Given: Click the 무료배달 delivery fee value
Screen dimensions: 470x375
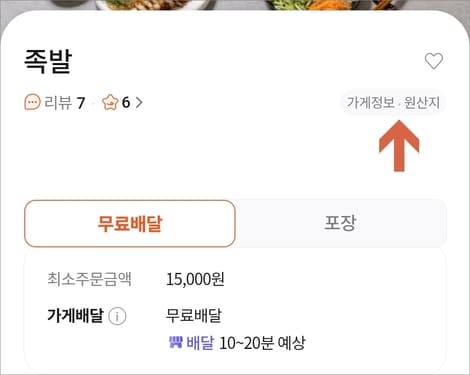Looking at the screenshot, I should point(194,315).
